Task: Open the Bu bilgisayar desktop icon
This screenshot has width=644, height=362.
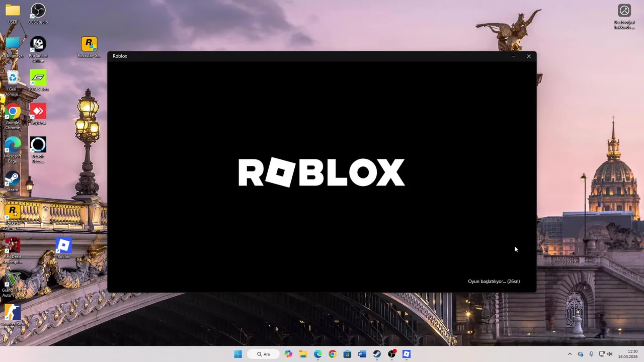Action: point(13,47)
